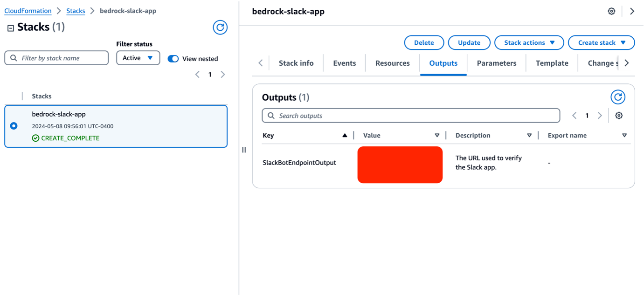Switch to the Events tab

(344, 63)
